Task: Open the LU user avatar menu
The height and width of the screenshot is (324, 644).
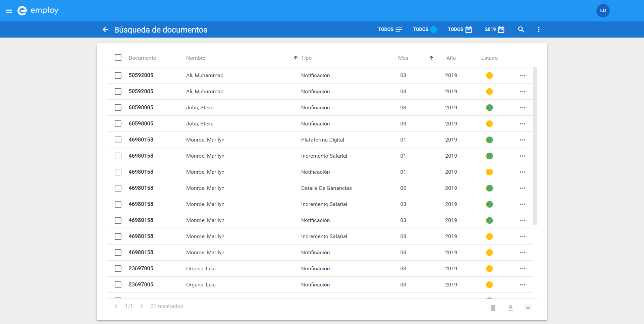Action: (x=603, y=11)
